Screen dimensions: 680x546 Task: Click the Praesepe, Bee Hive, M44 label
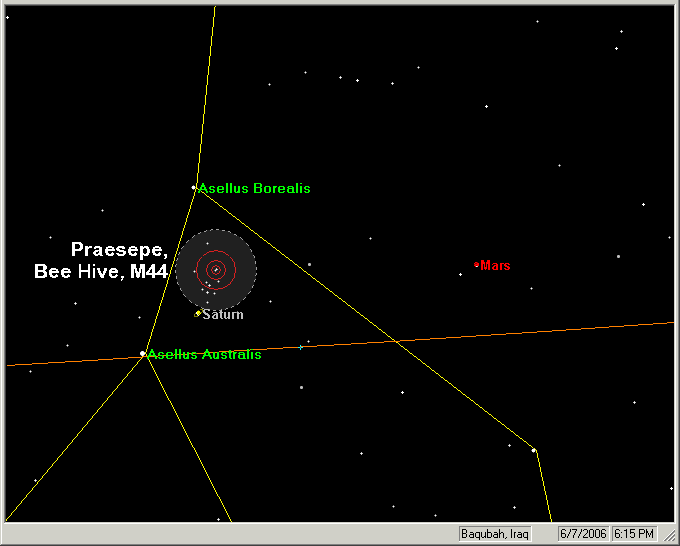(x=100, y=260)
